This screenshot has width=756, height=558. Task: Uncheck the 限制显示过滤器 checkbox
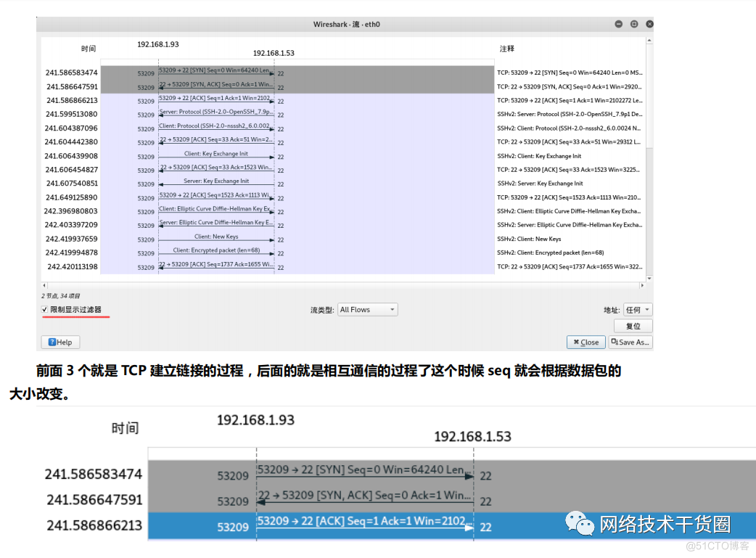pos(44,309)
